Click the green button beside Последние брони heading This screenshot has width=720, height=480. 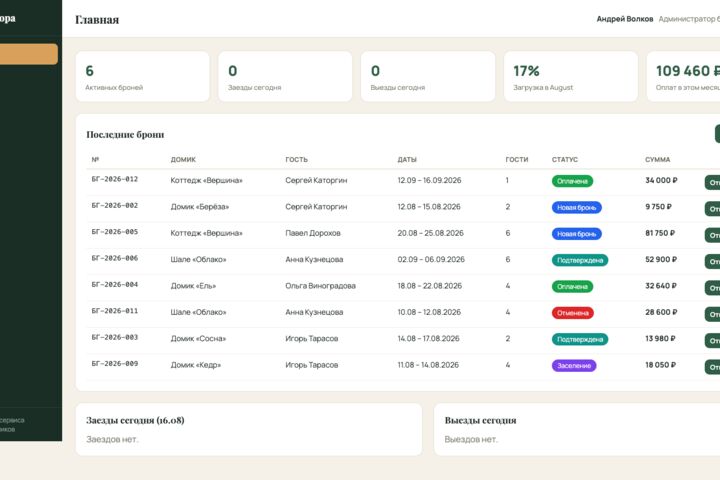pos(717,134)
